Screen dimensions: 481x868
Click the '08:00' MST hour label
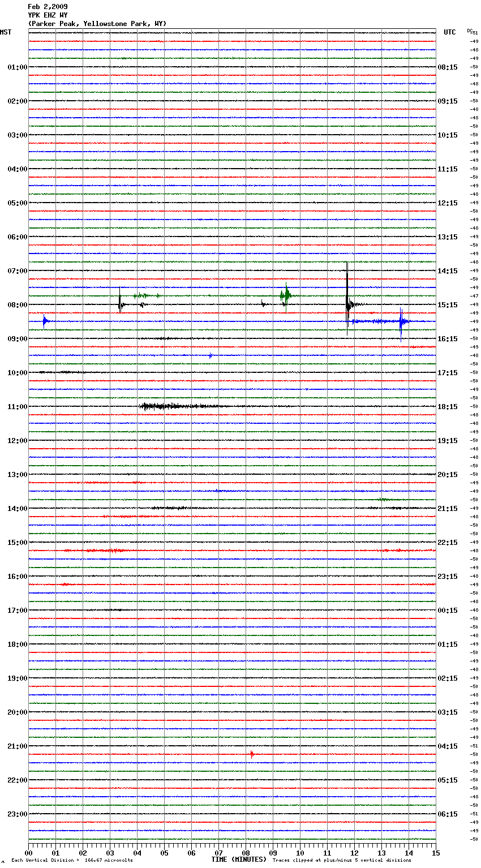click(x=18, y=305)
